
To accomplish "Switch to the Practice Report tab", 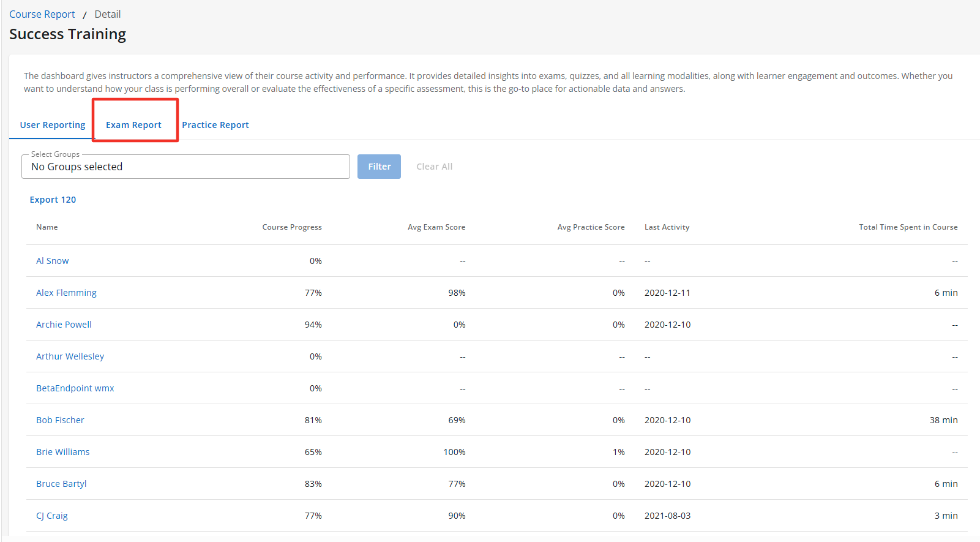I will pos(215,125).
